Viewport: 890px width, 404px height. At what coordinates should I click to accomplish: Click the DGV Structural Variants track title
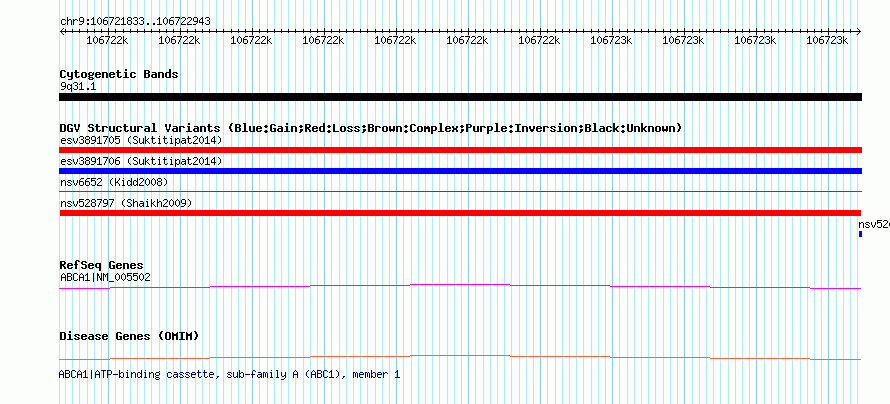click(371, 128)
